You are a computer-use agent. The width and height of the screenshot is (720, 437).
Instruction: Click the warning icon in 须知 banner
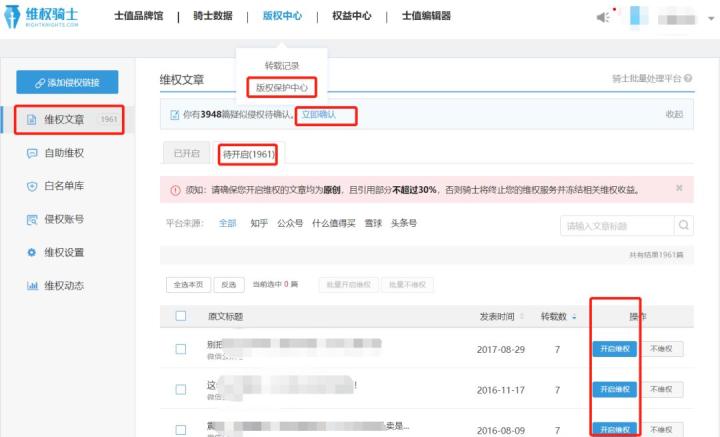175,190
